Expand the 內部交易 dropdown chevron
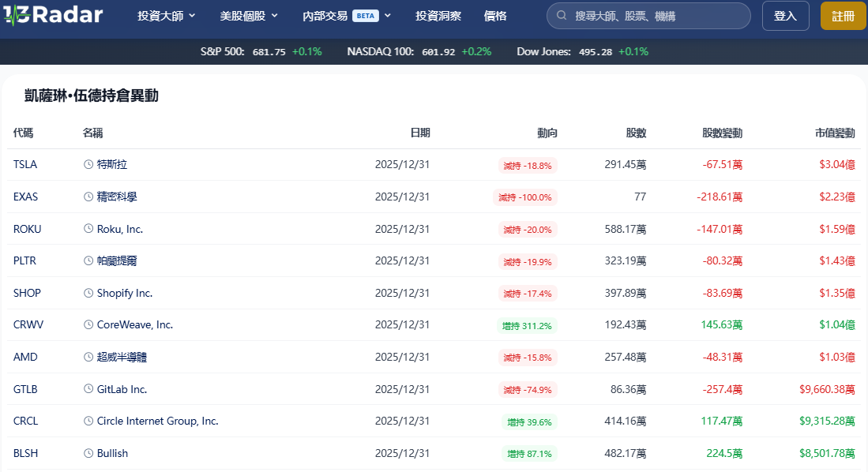 [x=388, y=16]
